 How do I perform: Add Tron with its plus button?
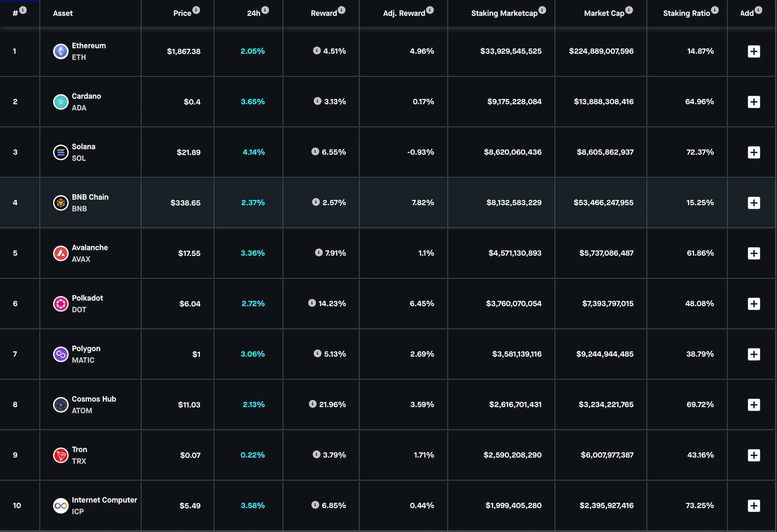pos(754,455)
